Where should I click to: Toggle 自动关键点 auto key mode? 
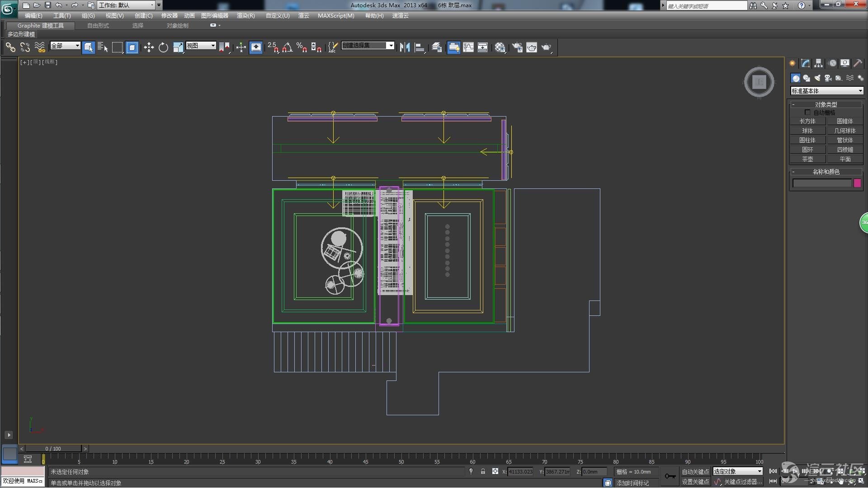pos(695,471)
